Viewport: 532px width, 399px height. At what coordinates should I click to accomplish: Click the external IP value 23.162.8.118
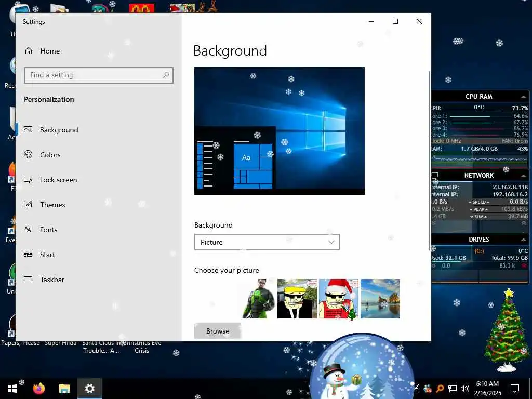click(x=510, y=187)
